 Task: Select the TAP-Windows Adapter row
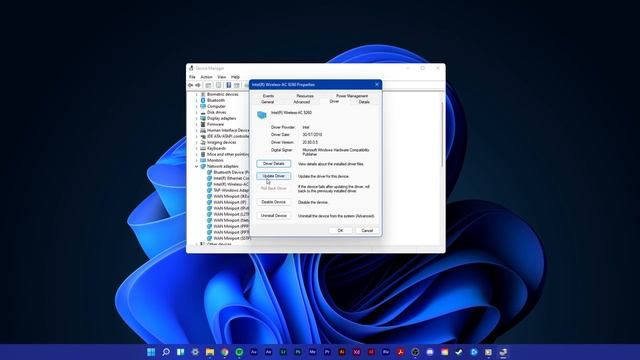(228, 190)
